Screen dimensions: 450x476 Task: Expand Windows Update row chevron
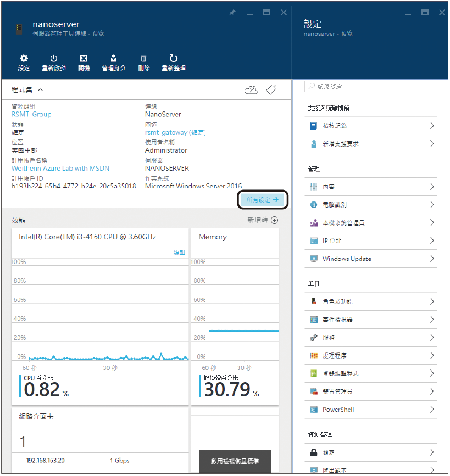(432, 259)
